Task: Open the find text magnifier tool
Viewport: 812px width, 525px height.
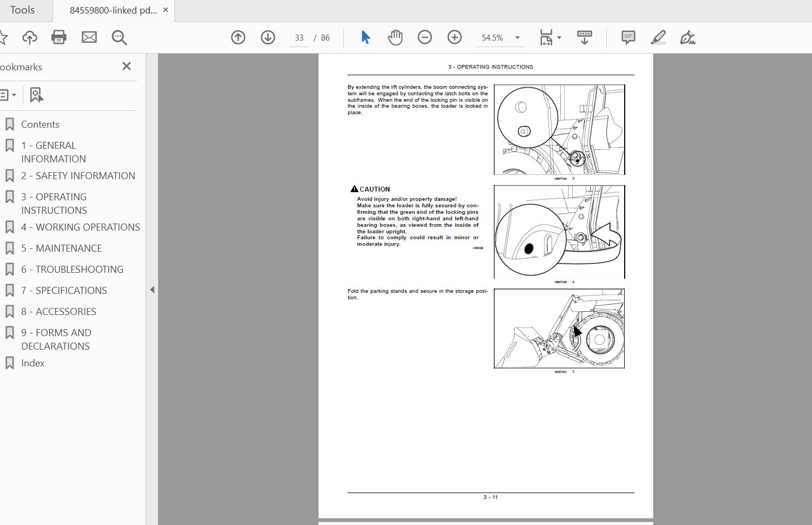Action: (119, 37)
